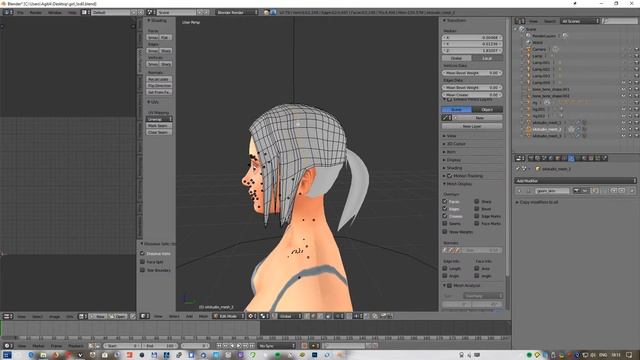Open the outliner editor type selector icon
This screenshot has height=360, width=640.
click(x=520, y=21)
